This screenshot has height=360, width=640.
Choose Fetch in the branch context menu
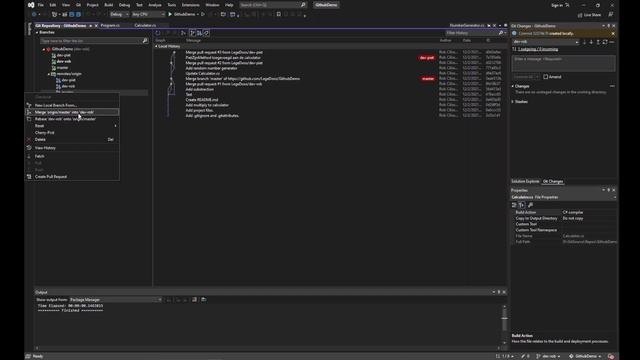(72, 156)
